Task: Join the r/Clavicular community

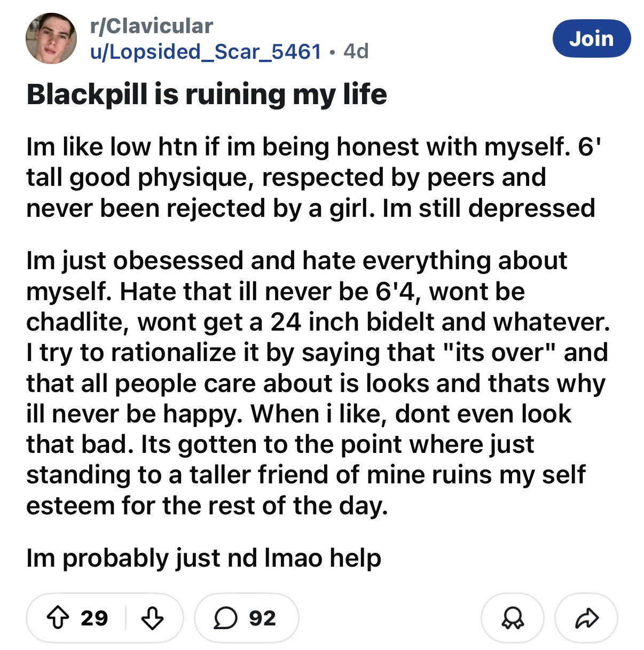Action: 591,38
